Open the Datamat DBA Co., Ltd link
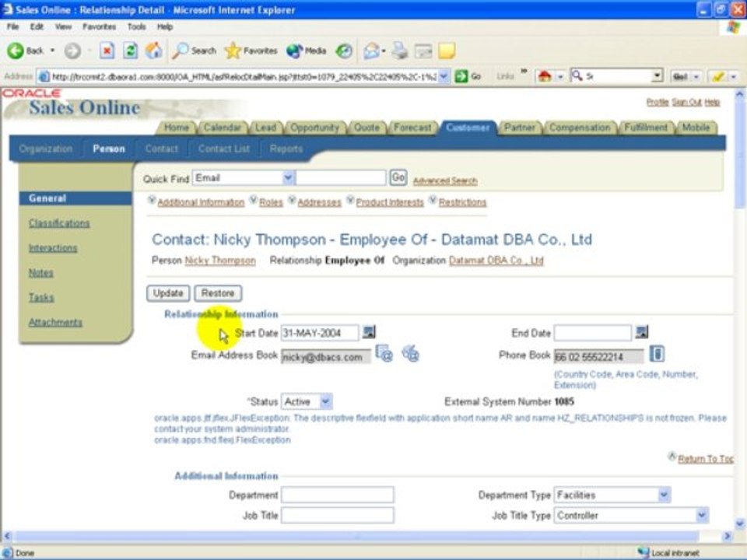The height and width of the screenshot is (560, 747). [496, 261]
